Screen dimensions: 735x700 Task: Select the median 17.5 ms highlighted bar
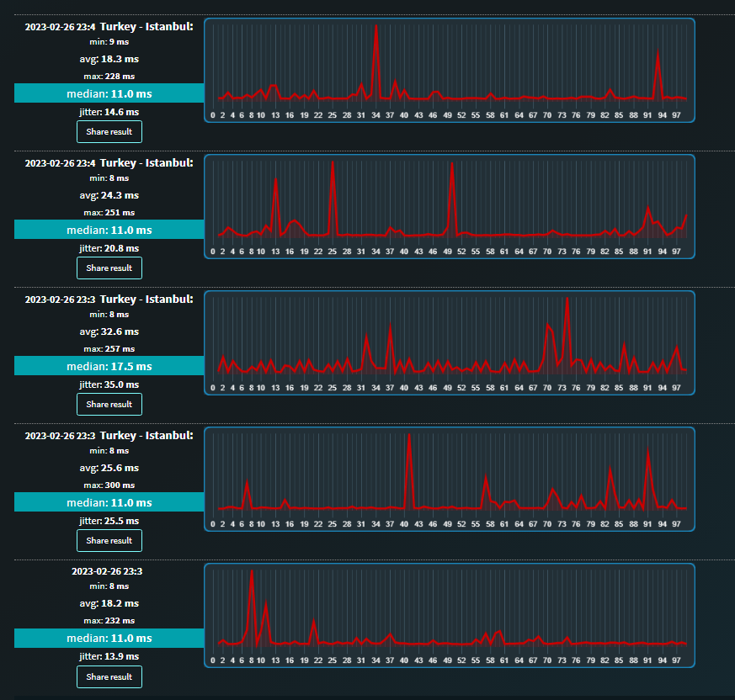109,366
